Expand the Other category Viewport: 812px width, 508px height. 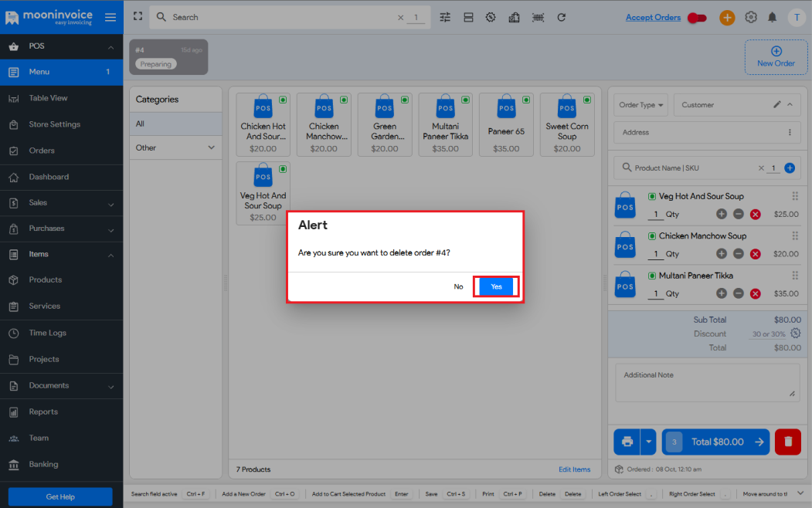tap(211, 147)
